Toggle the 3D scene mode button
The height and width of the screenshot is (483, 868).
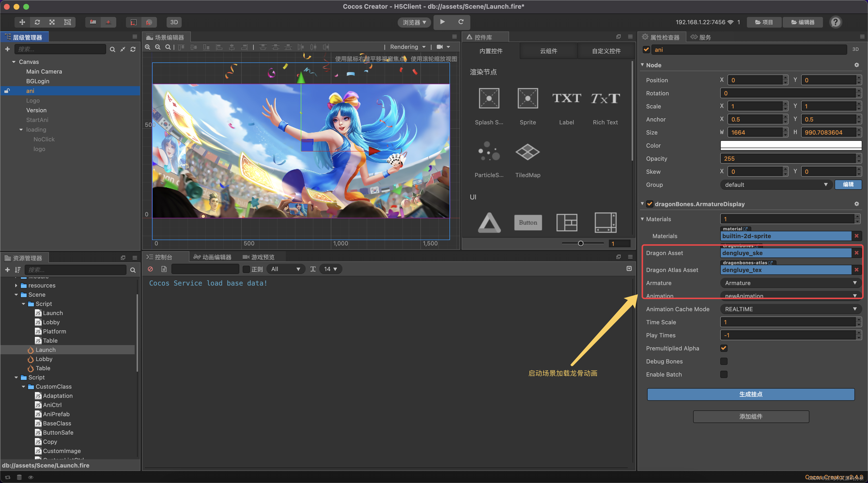click(x=174, y=22)
